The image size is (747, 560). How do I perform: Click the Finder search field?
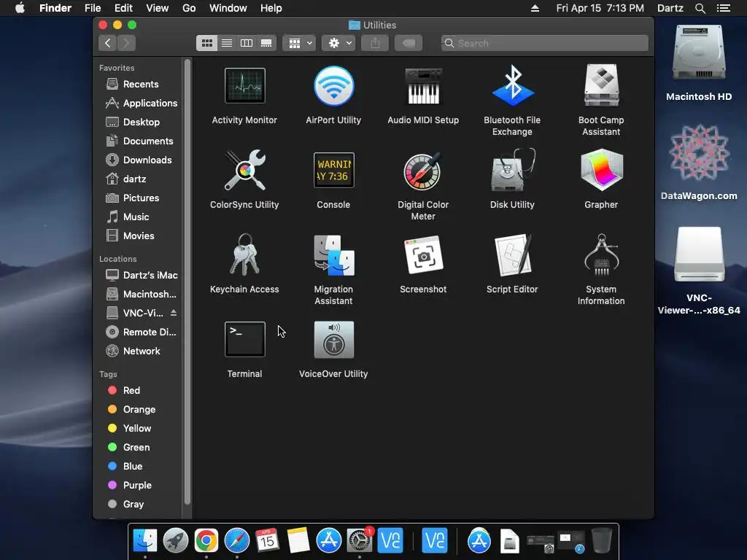(544, 43)
